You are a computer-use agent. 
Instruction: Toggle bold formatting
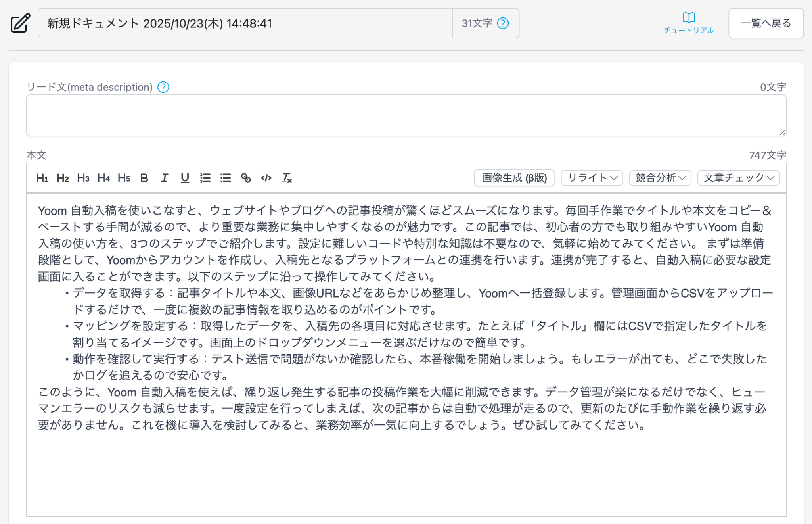click(144, 178)
